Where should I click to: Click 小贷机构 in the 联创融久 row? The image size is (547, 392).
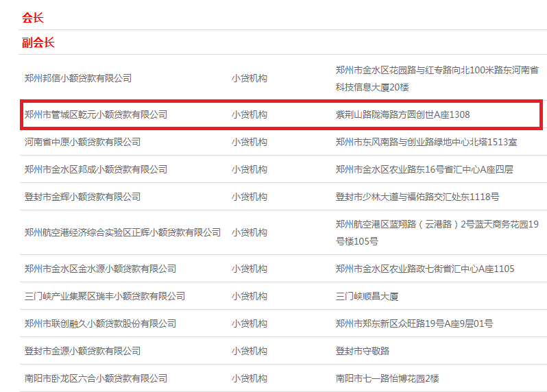coord(249,323)
